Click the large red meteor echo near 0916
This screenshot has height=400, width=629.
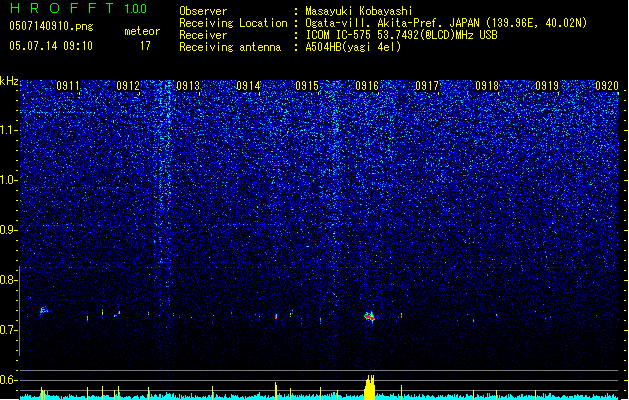click(370, 317)
